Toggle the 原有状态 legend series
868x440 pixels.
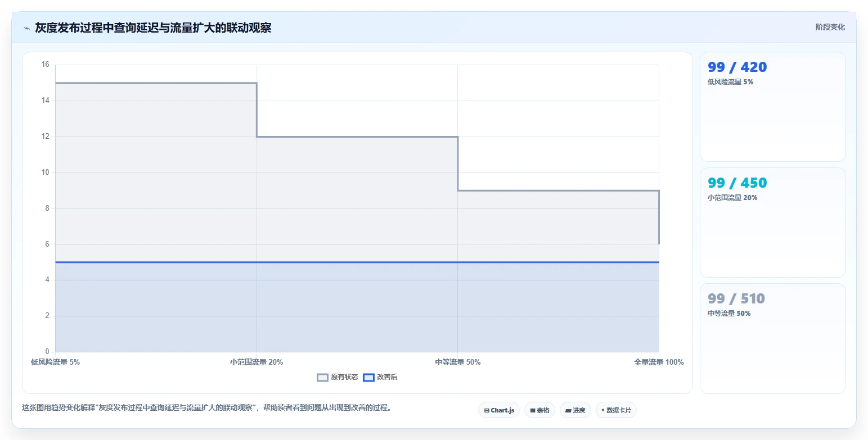click(338, 377)
